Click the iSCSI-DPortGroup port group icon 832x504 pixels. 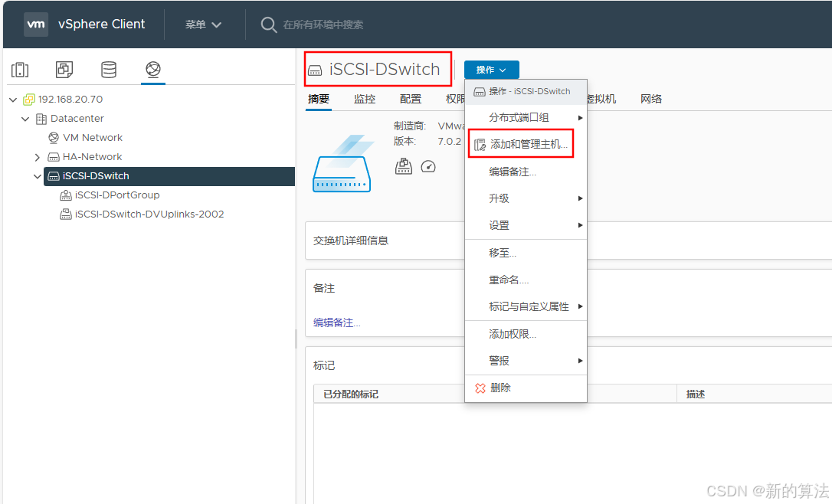pyautogui.click(x=66, y=195)
